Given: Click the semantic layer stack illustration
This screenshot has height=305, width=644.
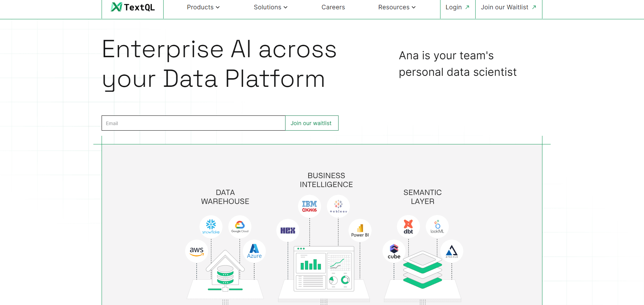Looking at the screenshot, I should tap(423, 270).
